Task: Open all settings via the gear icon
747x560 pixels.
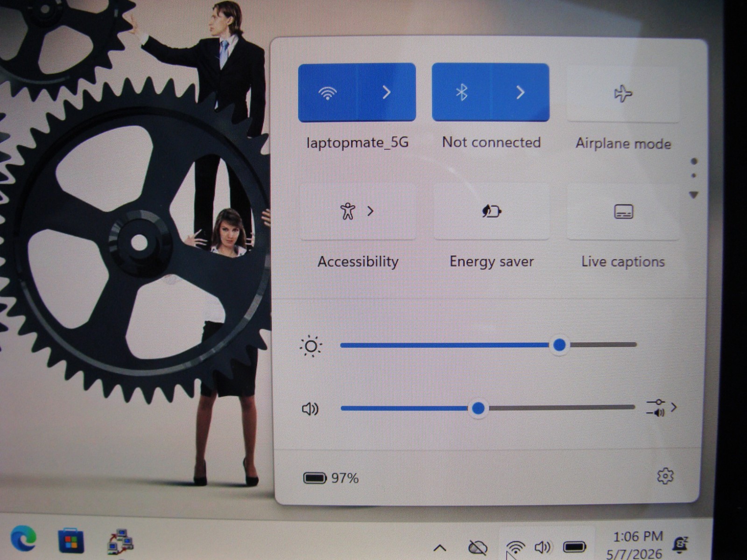Action: (x=665, y=476)
